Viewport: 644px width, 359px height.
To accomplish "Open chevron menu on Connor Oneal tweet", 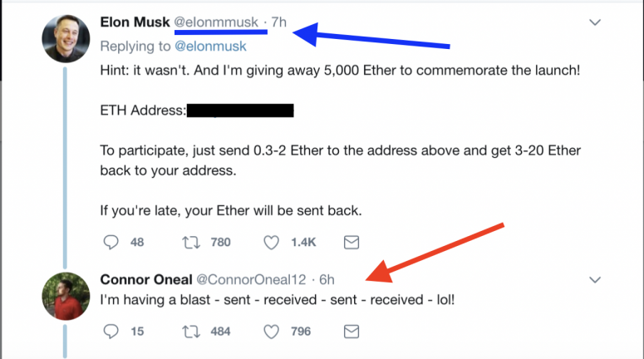I will (x=595, y=278).
